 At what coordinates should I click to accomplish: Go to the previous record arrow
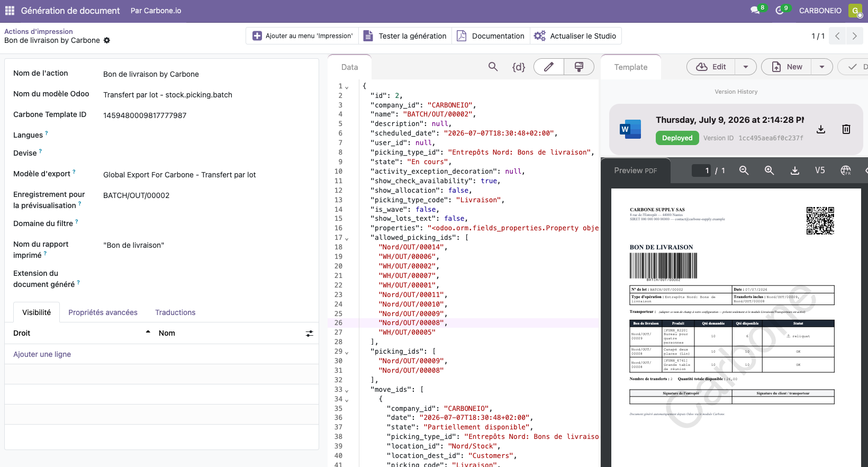click(837, 36)
